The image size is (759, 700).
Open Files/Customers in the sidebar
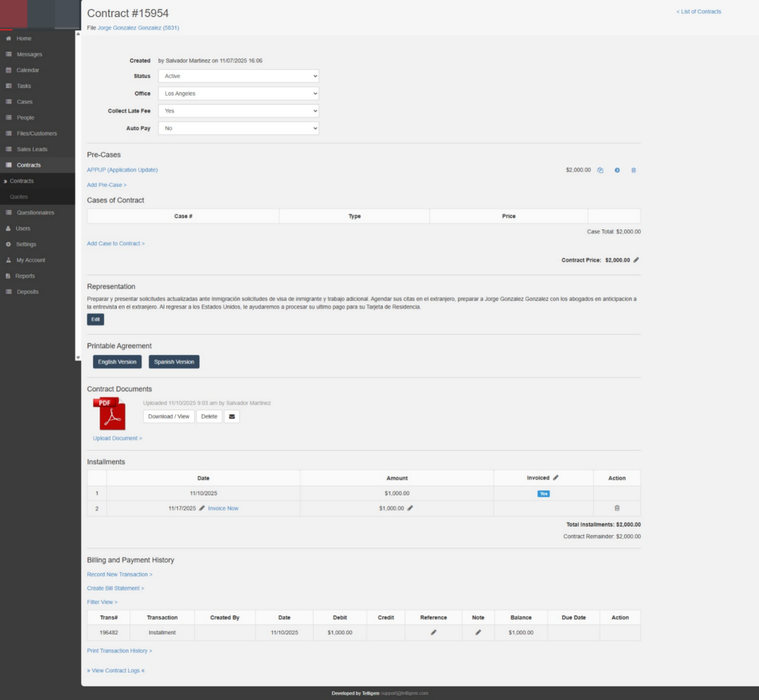coord(37,133)
